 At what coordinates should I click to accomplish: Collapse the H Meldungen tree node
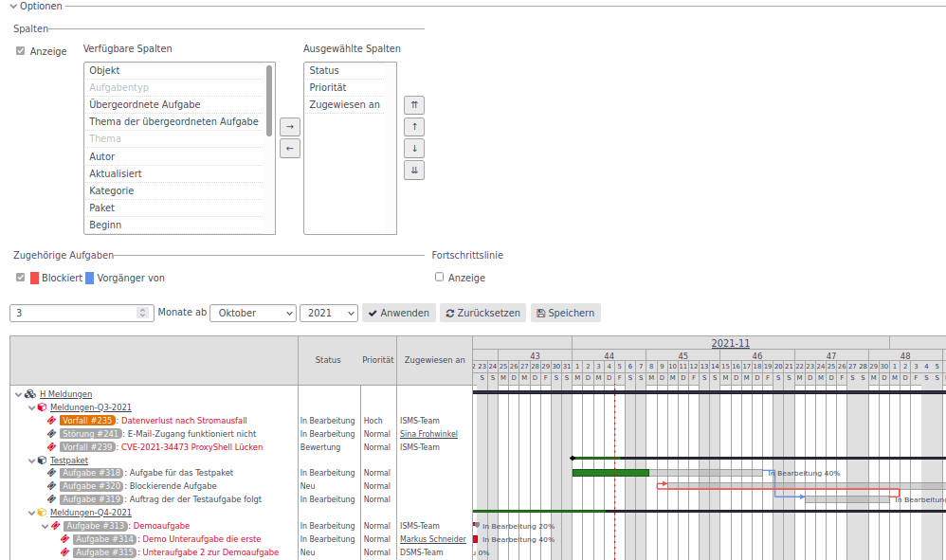coord(19,394)
